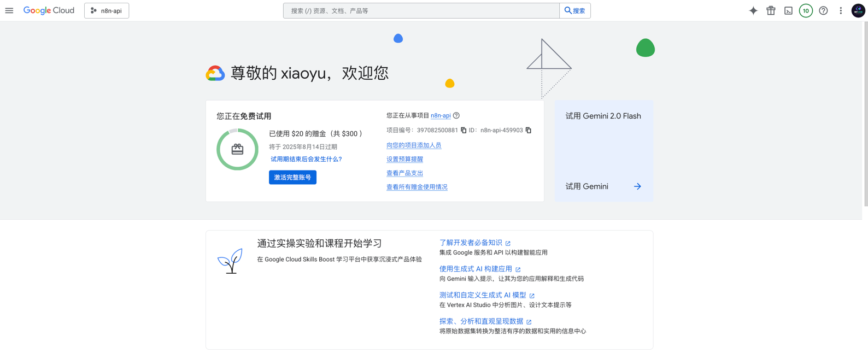868x353 pixels.
Task: Open 查看产品支出 link
Action: pos(404,173)
